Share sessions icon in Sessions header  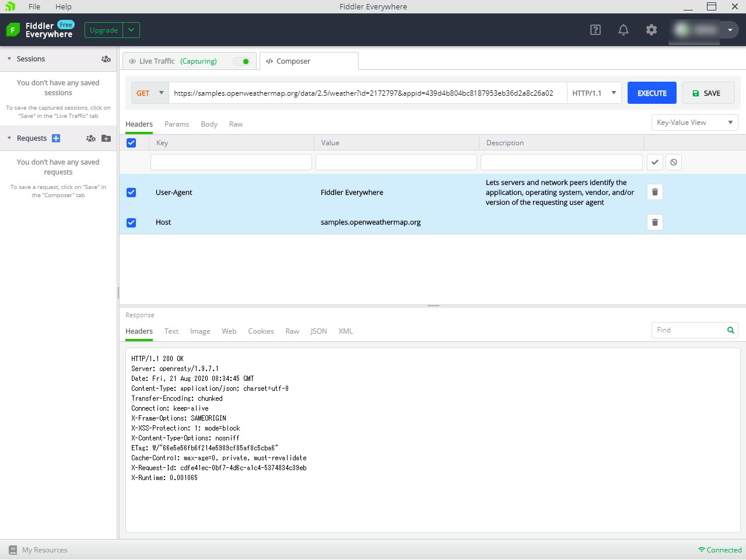(106, 59)
